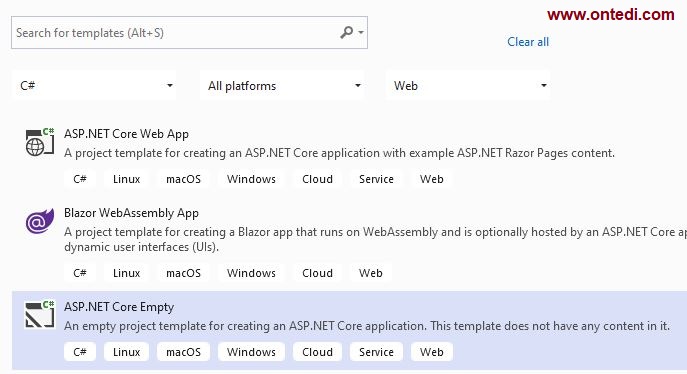Click C# tag under ASP.NET Core Empty
This screenshot has width=687, height=374.
pyautogui.click(x=80, y=352)
